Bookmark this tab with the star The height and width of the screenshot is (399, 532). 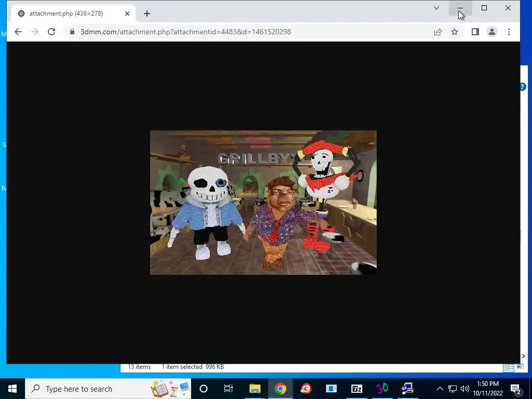(455, 32)
